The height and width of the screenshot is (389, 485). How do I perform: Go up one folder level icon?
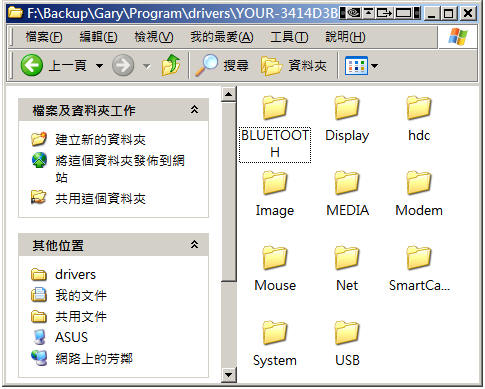coord(171,65)
